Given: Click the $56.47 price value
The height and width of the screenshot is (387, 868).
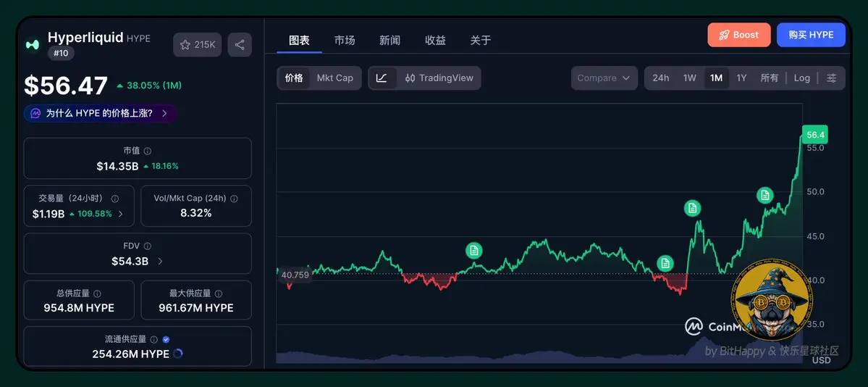Looking at the screenshot, I should [66, 86].
